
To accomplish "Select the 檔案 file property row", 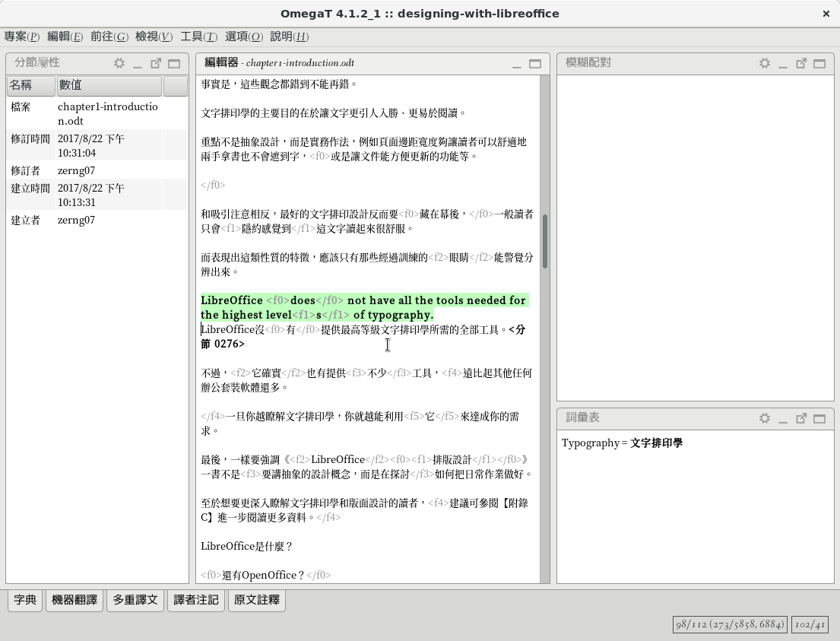I will (97, 113).
